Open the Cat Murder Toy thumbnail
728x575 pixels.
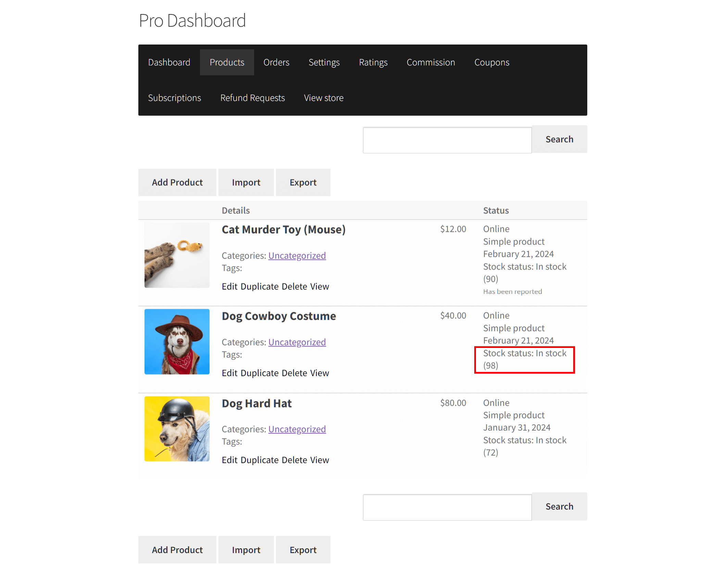(x=177, y=255)
